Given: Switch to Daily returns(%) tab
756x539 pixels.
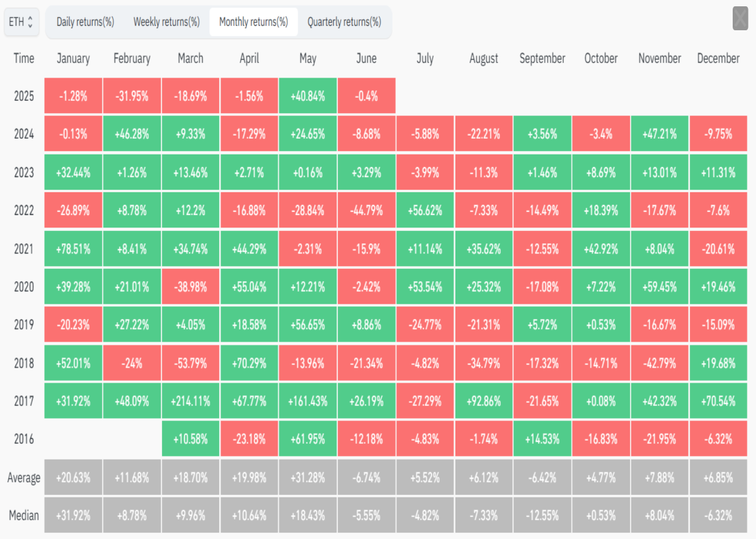Looking at the screenshot, I should click(85, 22).
